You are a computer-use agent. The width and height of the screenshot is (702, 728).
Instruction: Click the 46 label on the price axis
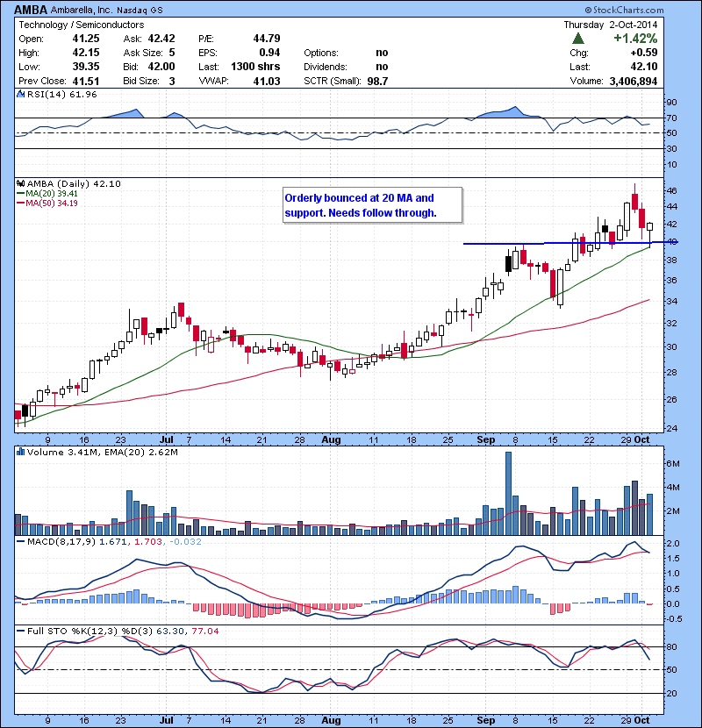672,191
